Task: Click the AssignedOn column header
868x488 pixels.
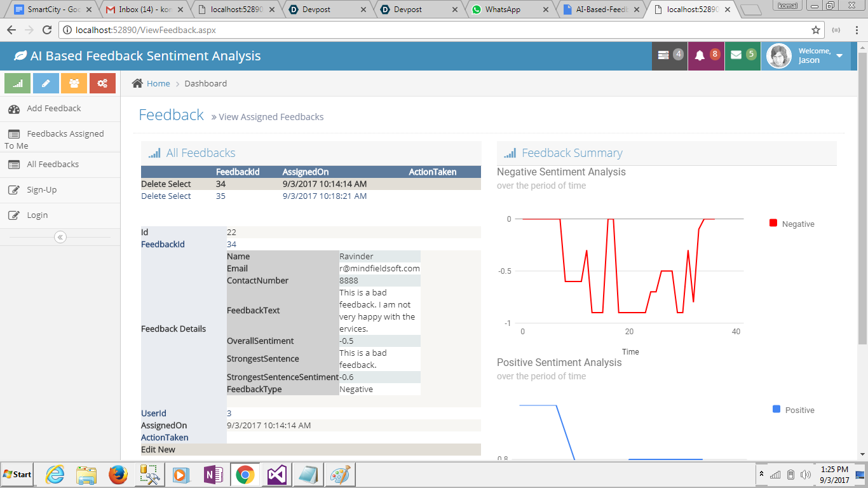Action: pyautogui.click(x=306, y=172)
